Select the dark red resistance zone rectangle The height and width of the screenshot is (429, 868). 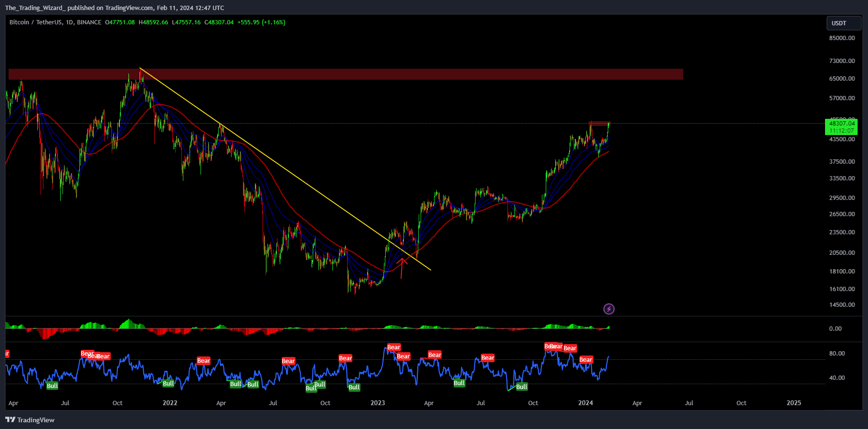point(346,74)
